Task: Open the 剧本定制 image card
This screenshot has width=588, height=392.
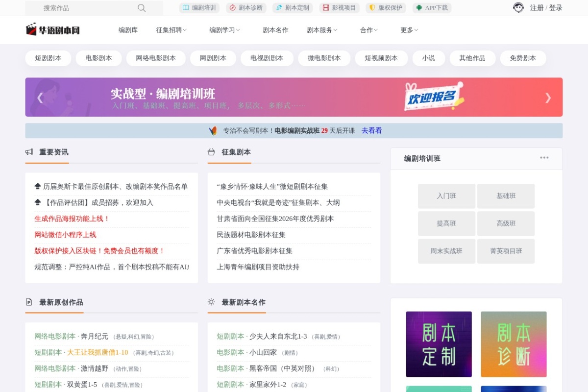Action: [x=439, y=344]
